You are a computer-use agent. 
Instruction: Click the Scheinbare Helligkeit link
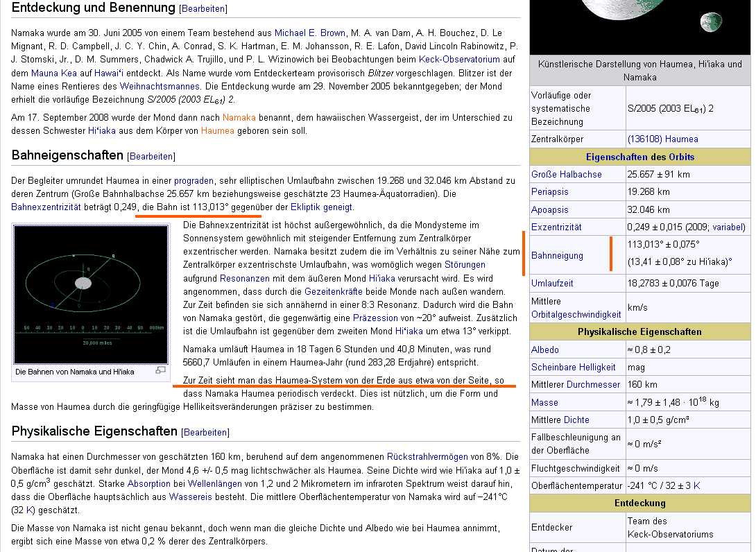tap(573, 368)
